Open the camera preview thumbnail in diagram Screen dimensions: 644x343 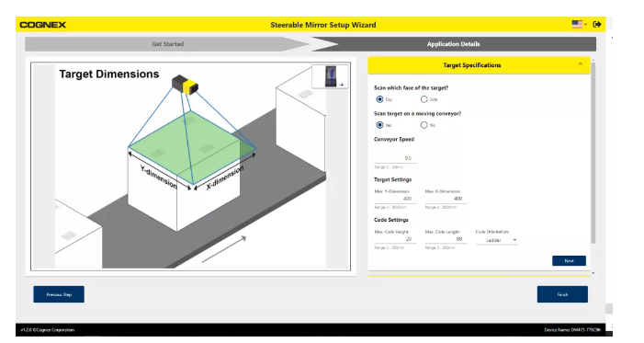pos(330,76)
